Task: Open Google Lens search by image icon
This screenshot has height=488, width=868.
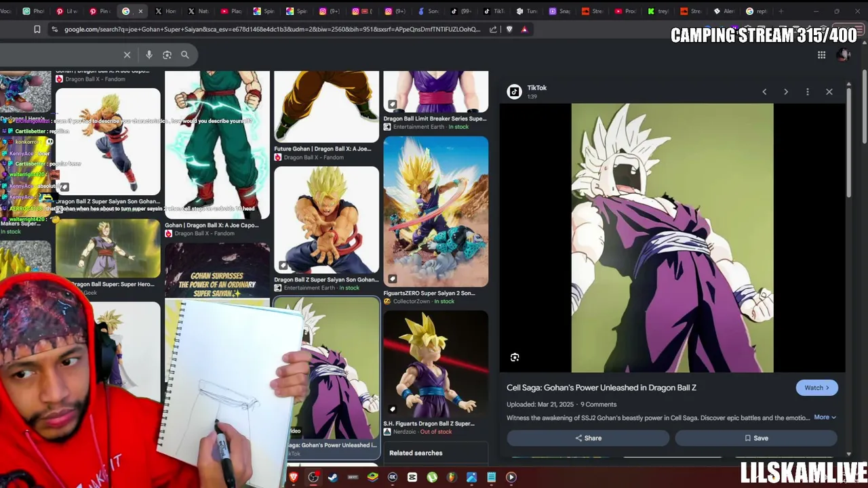Action: 167,55
